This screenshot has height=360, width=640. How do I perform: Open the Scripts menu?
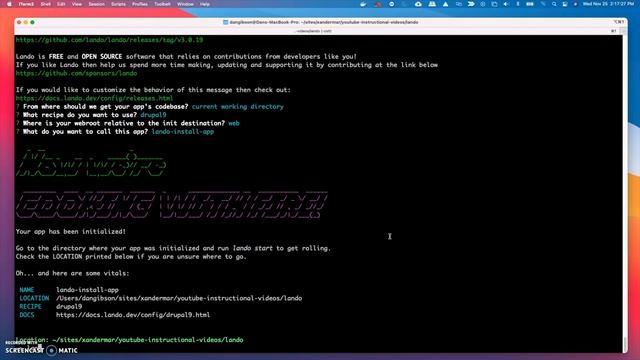click(x=118, y=4)
